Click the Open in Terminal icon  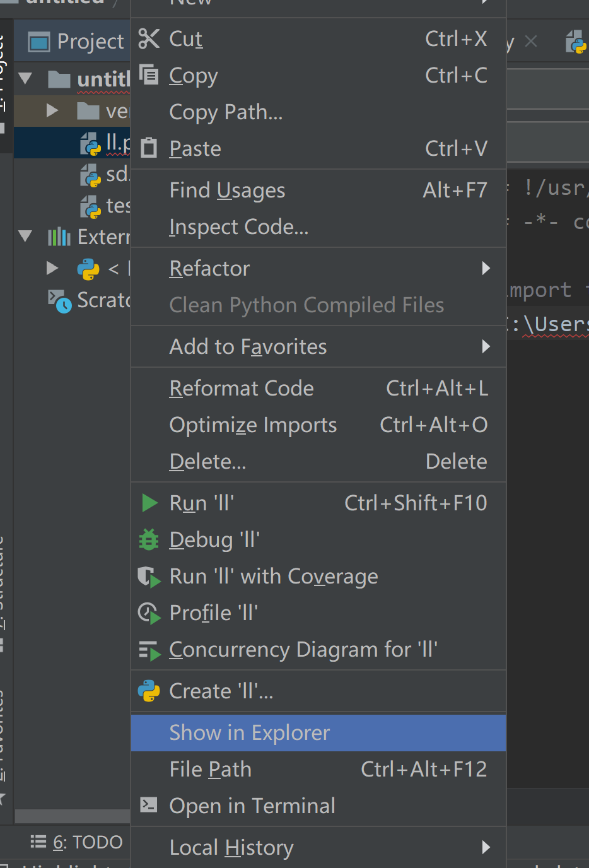[x=149, y=805]
